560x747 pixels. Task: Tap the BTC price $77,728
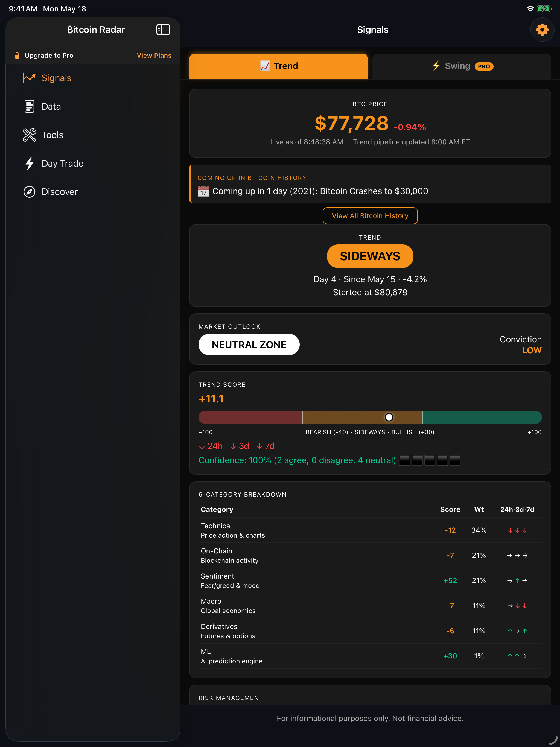[352, 123]
